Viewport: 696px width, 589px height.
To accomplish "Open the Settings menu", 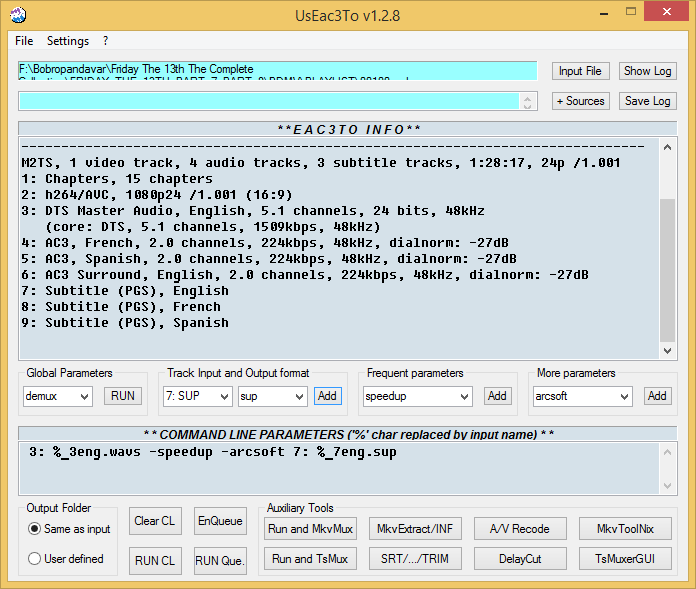I will (x=68, y=41).
